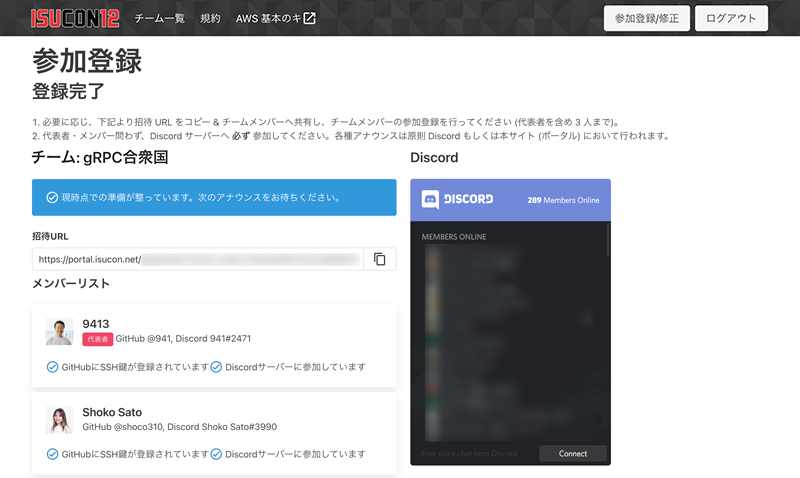Click the 参加登録 page title
800x478 pixels.
(x=87, y=61)
